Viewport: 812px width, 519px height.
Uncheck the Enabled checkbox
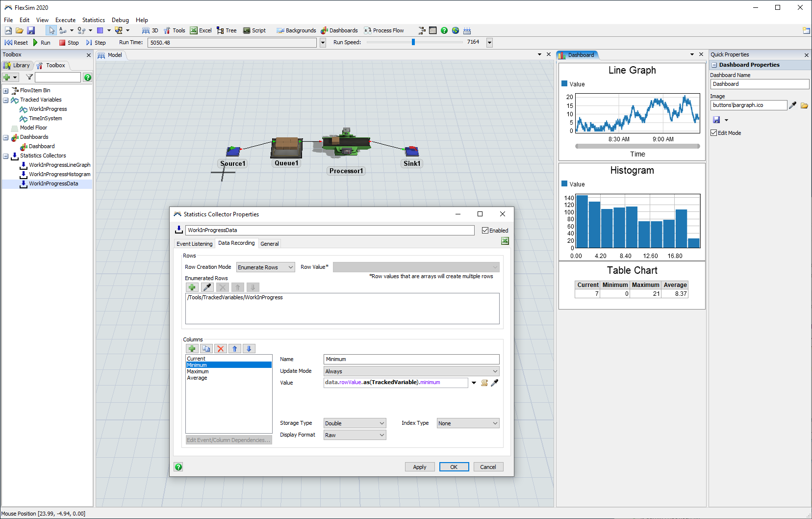tap(485, 231)
